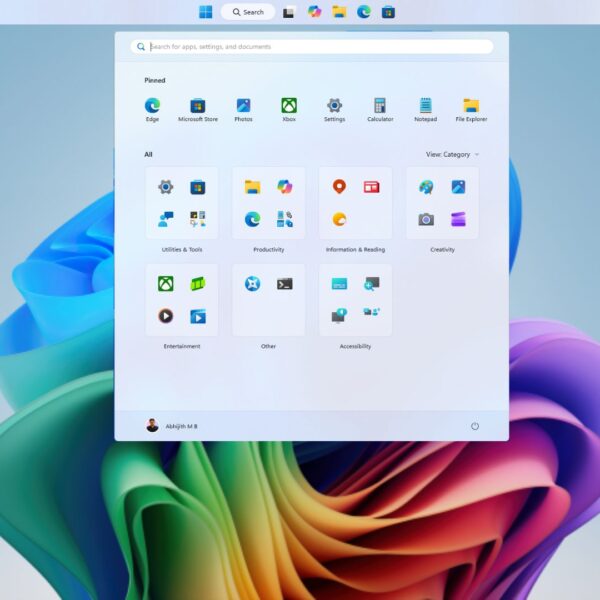Open Narrator in Accessibility group

[339, 316]
